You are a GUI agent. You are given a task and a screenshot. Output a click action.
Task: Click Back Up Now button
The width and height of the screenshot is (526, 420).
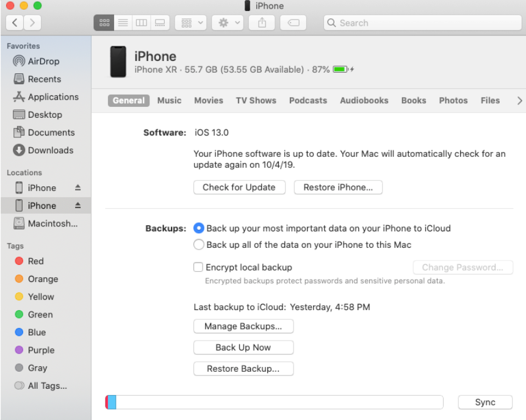click(x=243, y=347)
